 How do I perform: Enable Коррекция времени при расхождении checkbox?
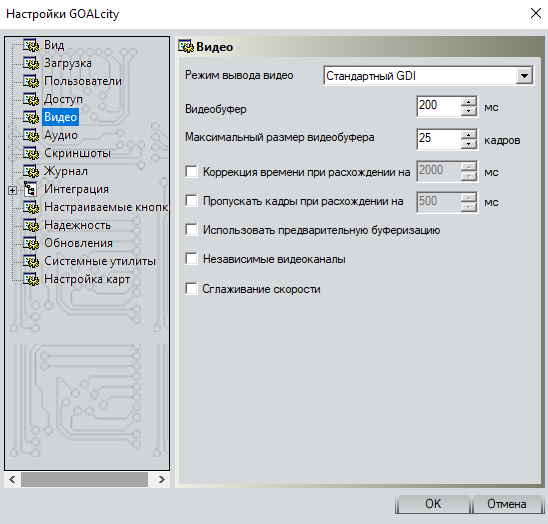pos(192,172)
